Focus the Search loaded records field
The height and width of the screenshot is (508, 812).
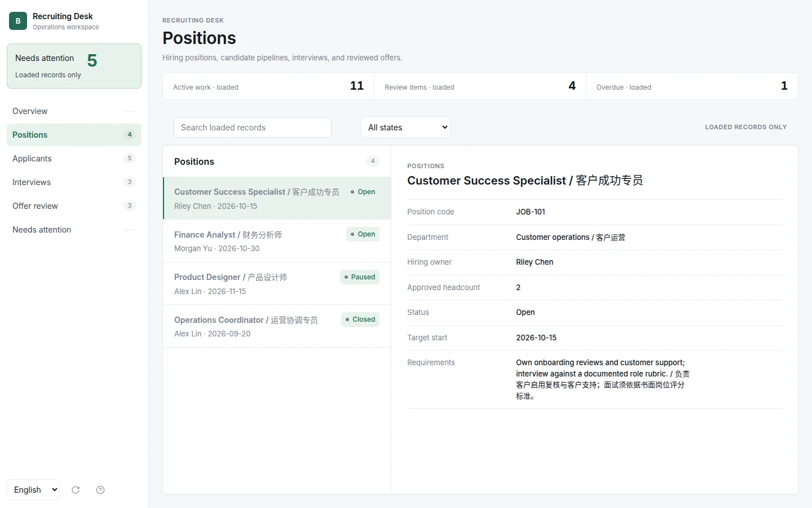point(253,128)
